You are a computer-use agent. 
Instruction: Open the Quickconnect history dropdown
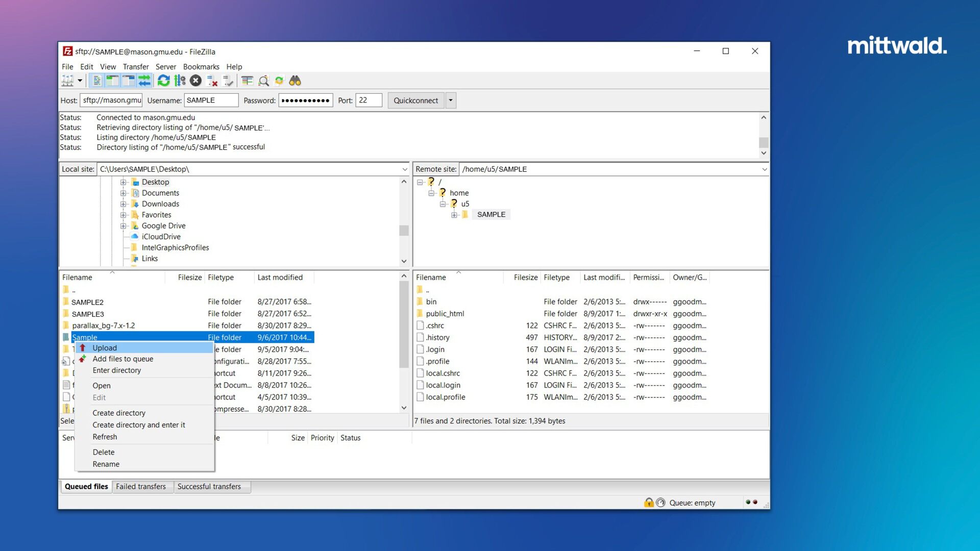click(x=450, y=101)
